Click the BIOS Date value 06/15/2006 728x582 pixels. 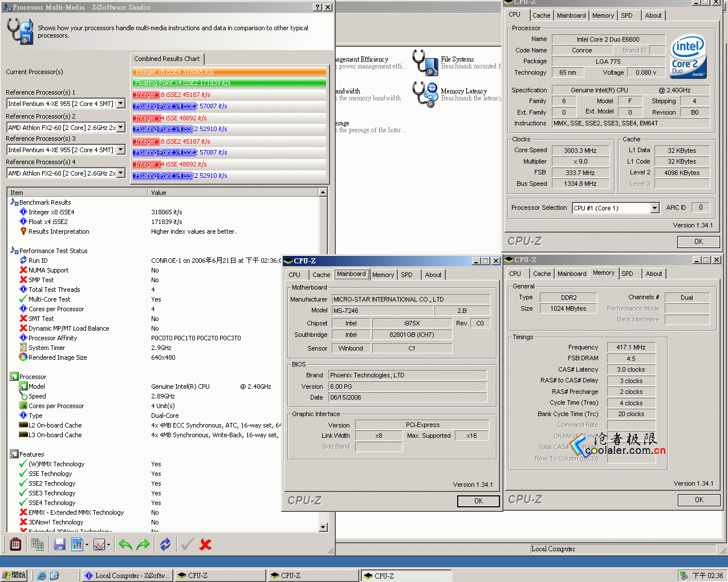click(408, 397)
